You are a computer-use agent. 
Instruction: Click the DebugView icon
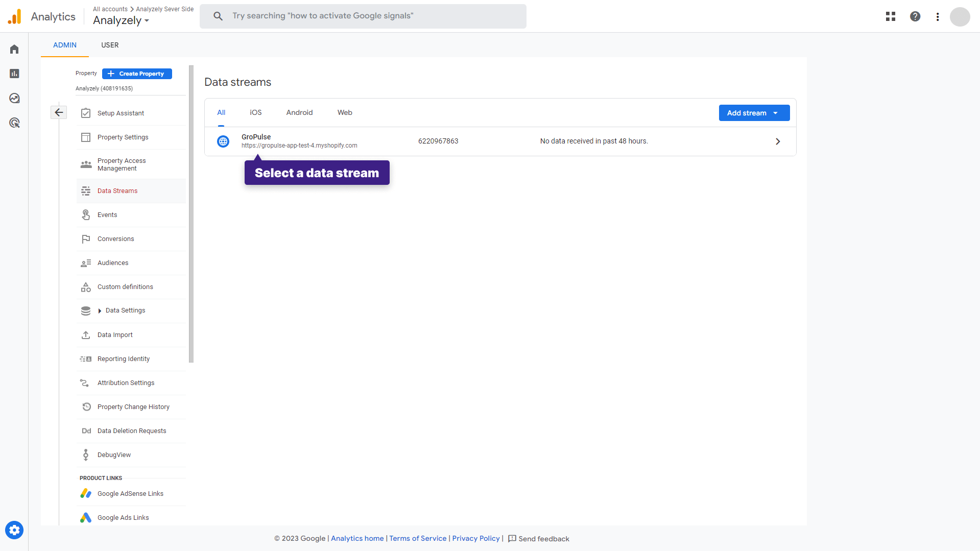[86, 455]
